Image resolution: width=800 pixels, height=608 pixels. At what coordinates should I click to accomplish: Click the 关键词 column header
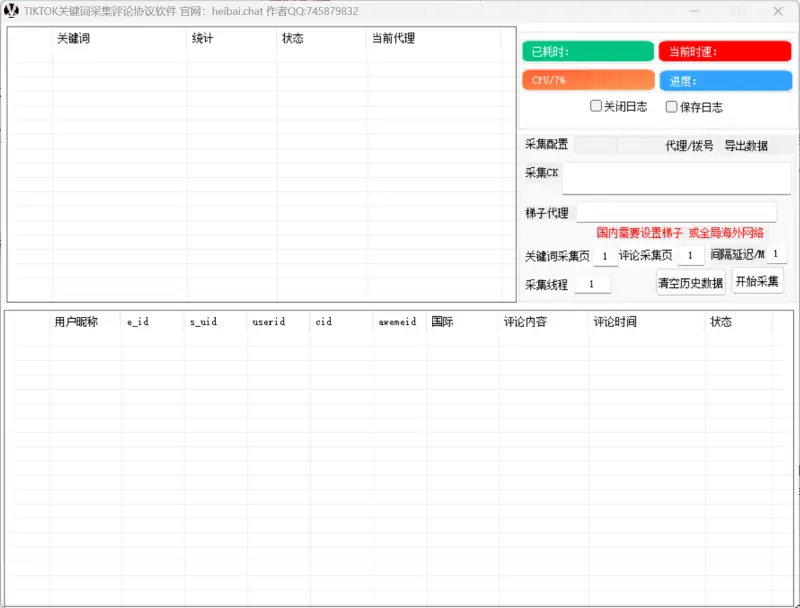[x=72, y=39]
